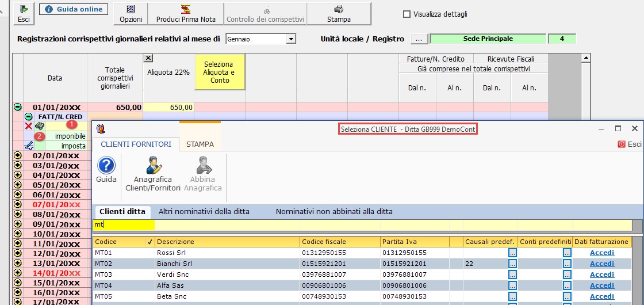Open the Opzioni toolbar button
Image resolution: width=644 pixels, height=305 pixels.
[131, 14]
